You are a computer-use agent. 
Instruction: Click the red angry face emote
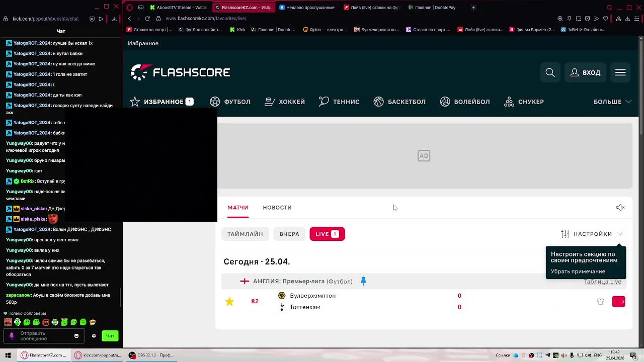(45, 322)
